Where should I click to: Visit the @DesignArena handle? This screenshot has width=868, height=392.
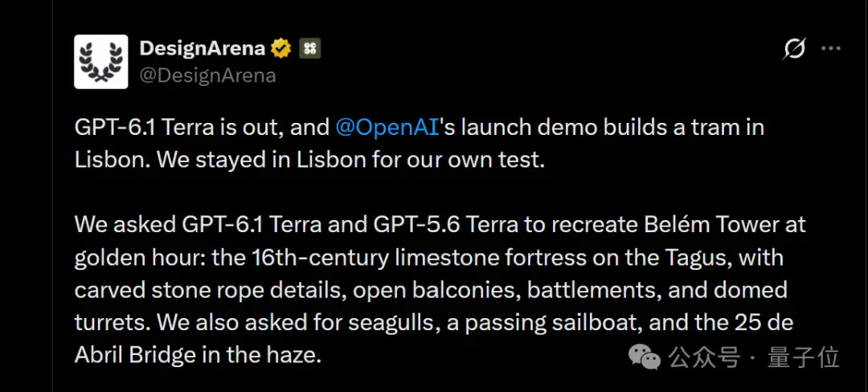[x=207, y=76]
